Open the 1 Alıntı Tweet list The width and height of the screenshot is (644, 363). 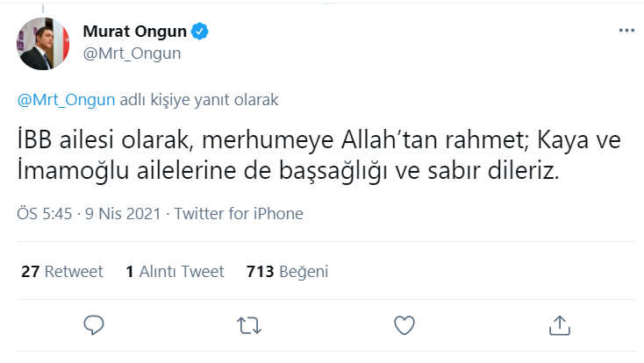coord(175,271)
